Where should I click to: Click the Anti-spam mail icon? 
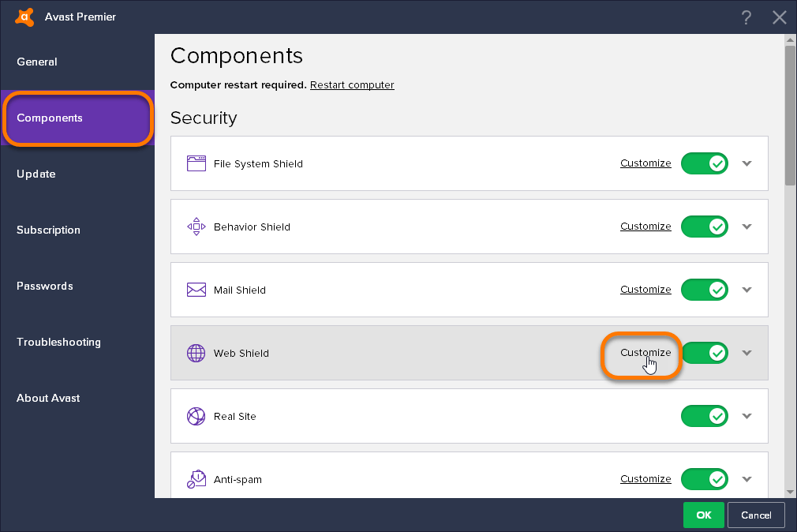(196, 479)
